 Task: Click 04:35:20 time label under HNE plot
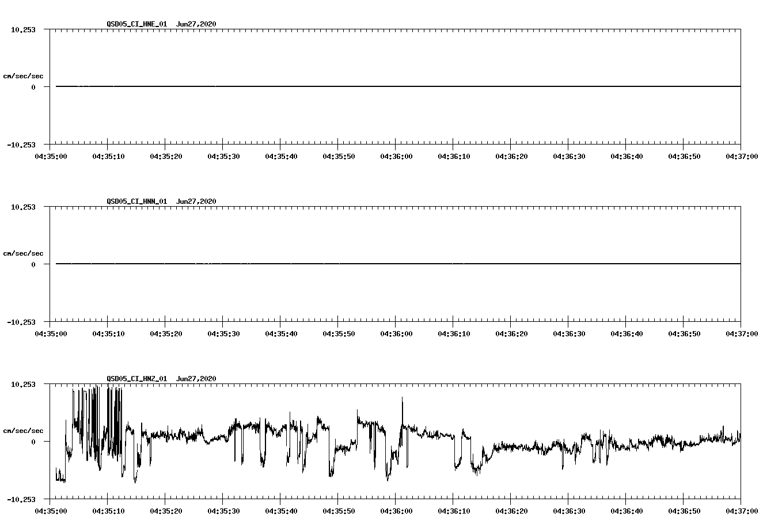tap(166, 156)
